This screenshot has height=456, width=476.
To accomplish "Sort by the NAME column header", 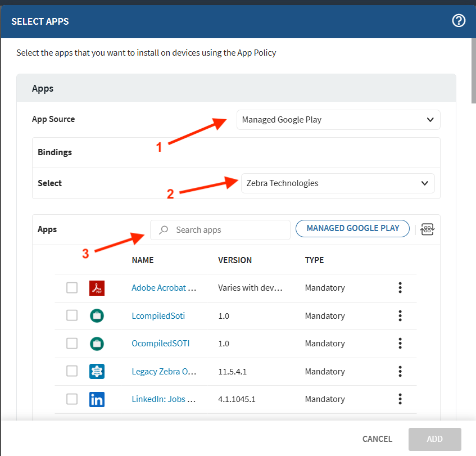I will click(143, 260).
